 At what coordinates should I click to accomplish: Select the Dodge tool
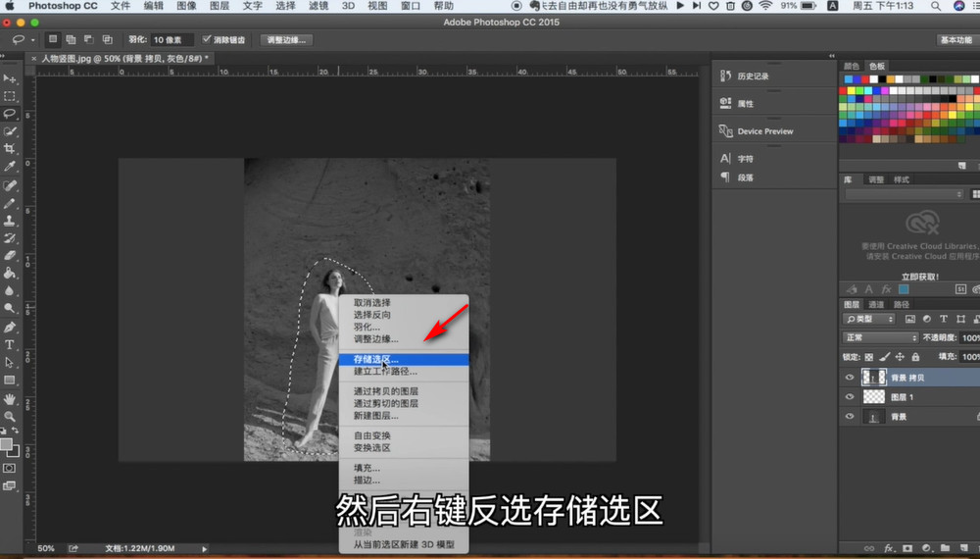click(x=10, y=308)
